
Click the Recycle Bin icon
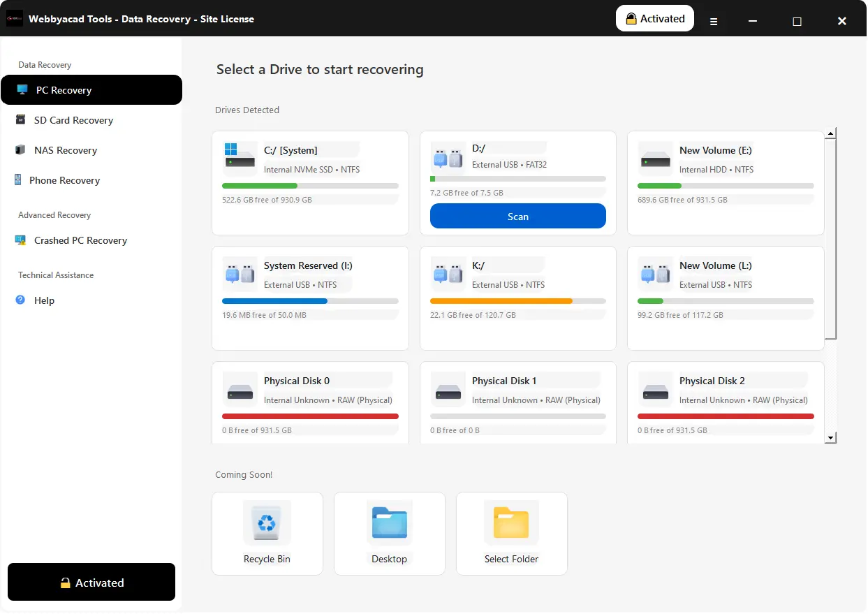pyautogui.click(x=267, y=523)
